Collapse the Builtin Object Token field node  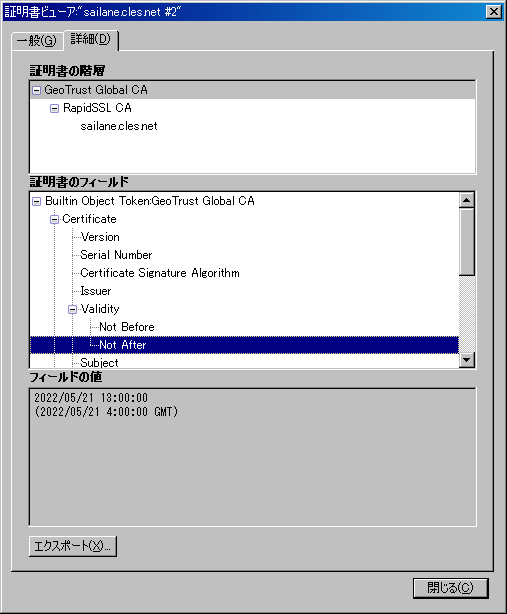click(36, 201)
